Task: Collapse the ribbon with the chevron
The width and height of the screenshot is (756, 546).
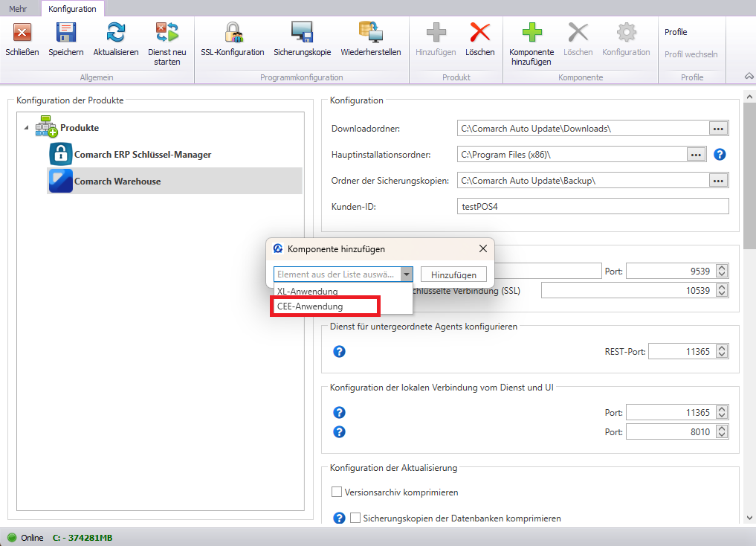Action: 749,77
